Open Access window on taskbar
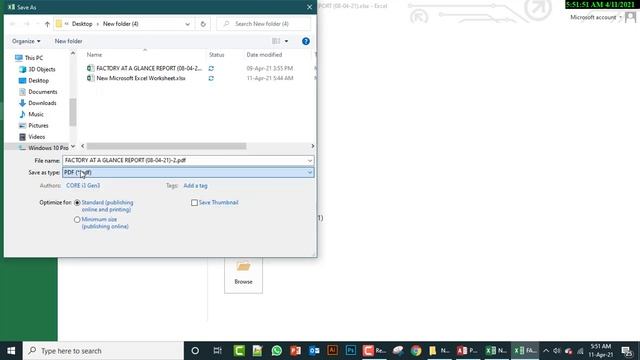 [467, 351]
